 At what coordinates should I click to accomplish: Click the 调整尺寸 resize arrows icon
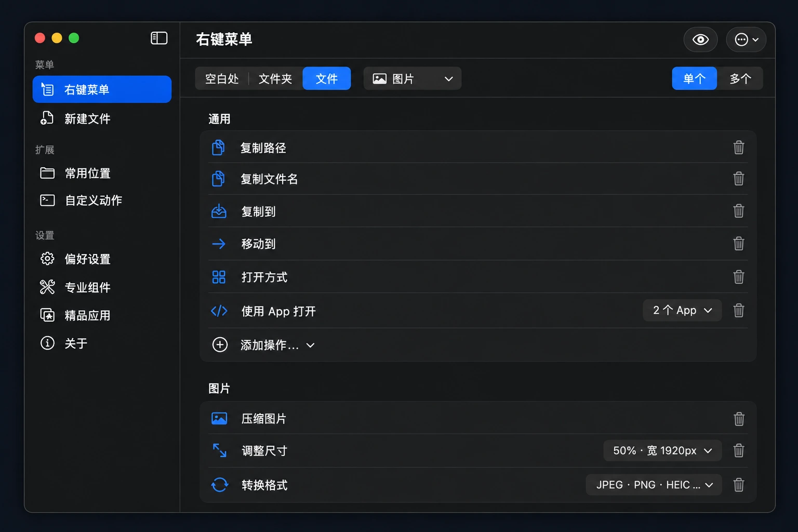[x=219, y=450]
